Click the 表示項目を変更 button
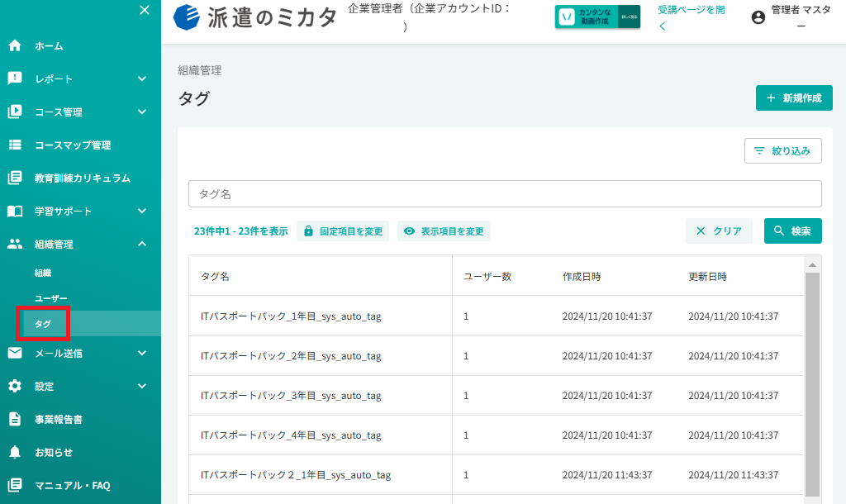The width and height of the screenshot is (846, 504). pos(444,231)
